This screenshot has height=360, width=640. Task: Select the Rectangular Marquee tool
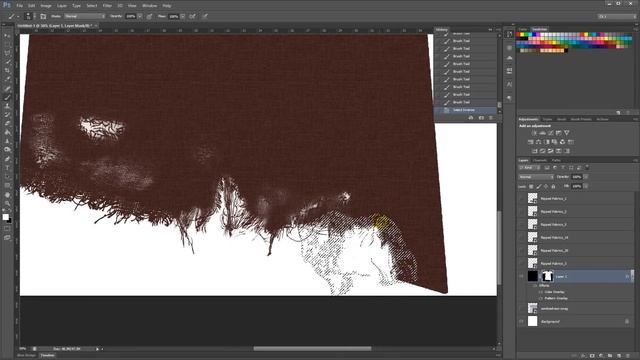[7, 44]
